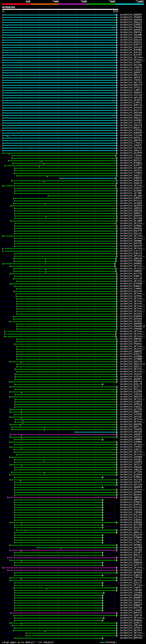The width and height of the screenshot is (146, 644).
Task: Click the UniRef100_B0JWW5 label
Action: (x=131, y=221)
